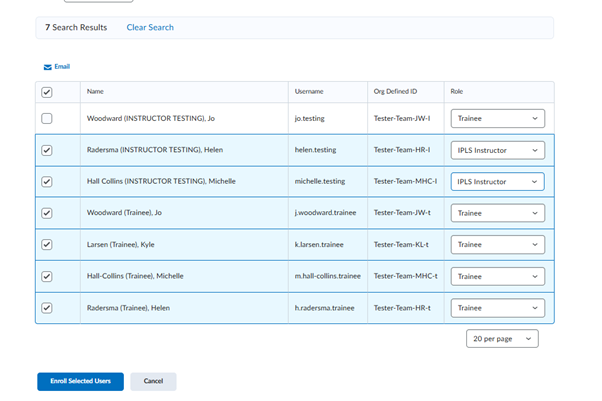602x401 pixels.
Task: Click org ID Tester-Team-JW-I
Action: [402, 118]
